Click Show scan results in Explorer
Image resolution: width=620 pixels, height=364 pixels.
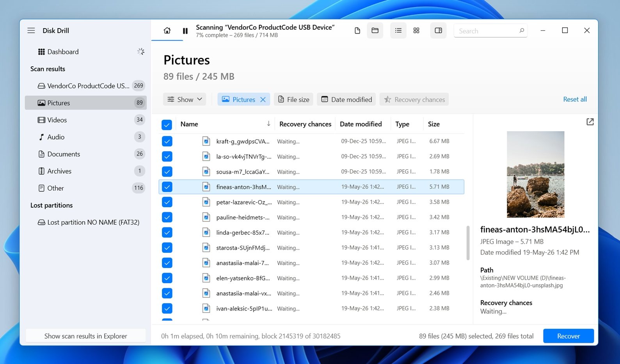[x=86, y=336]
